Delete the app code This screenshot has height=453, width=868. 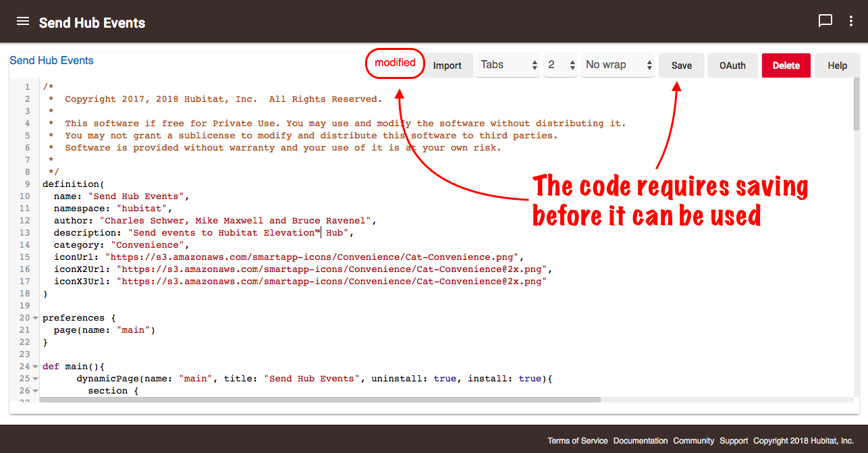click(x=786, y=65)
